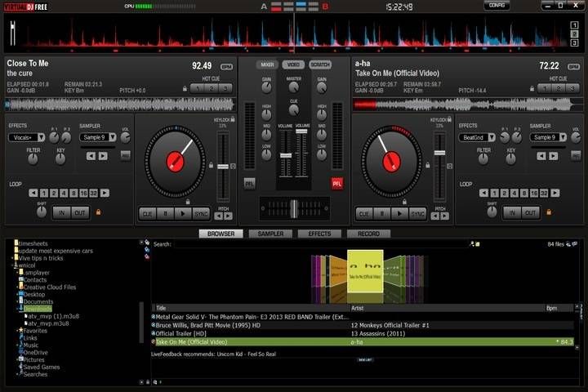Trigger left deck hot cue 1
This screenshot has width=588, height=392.
click(x=198, y=88)
